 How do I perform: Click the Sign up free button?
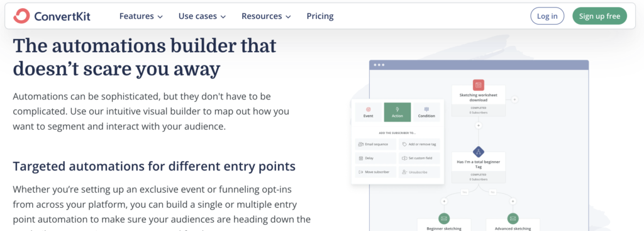click(x=599, y=16)
